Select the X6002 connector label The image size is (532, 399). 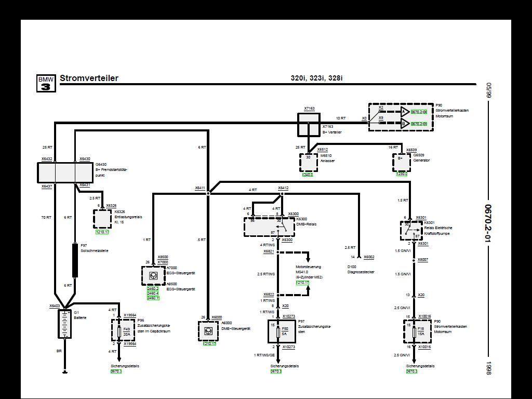point(369,257)
